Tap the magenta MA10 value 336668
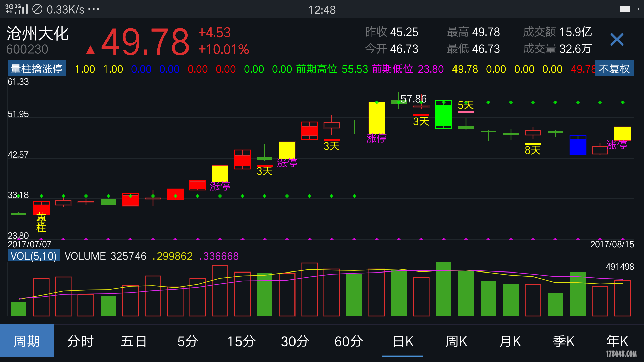This screenshot has width=644, height=362. tap(219, 256)
